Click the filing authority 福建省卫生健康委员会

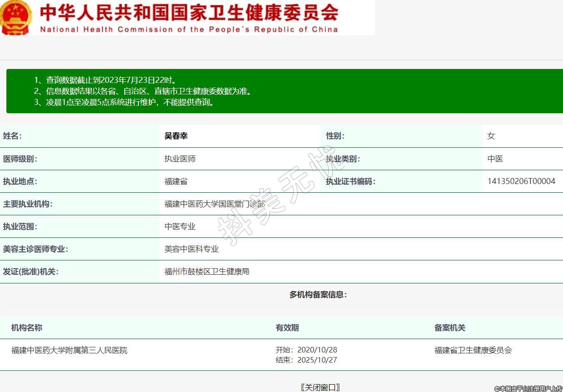click(473, 350)
